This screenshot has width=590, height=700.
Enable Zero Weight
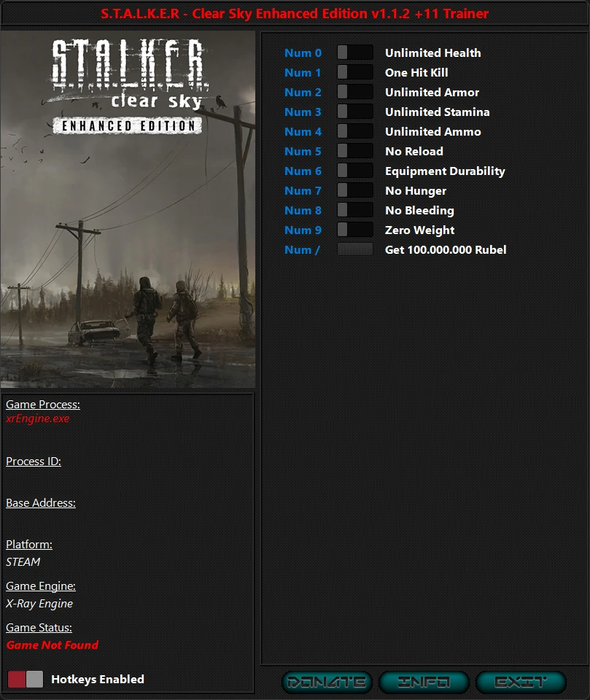tap(354, 230)
